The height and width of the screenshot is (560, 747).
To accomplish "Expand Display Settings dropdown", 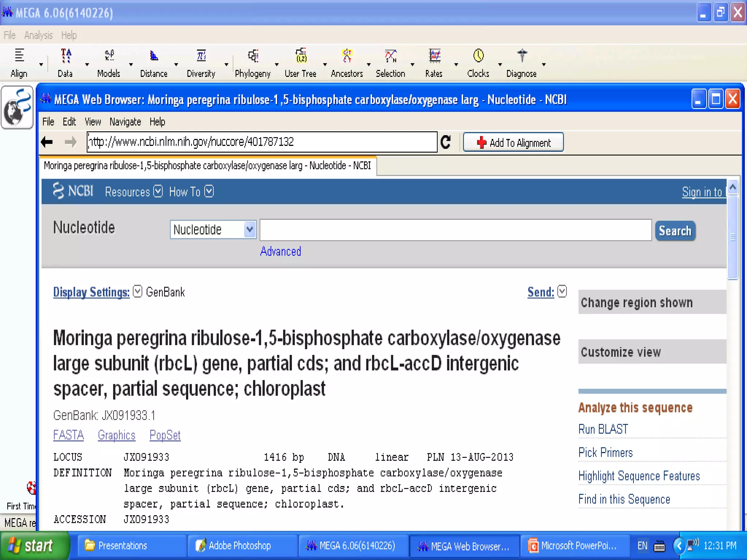I will pyautogui.click(x=138, y=291).
